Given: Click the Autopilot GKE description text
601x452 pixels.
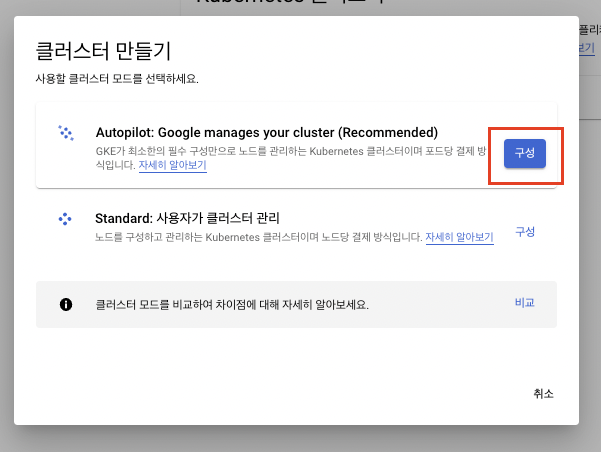Looking at the screenshot, I should (x=290, y=150).
